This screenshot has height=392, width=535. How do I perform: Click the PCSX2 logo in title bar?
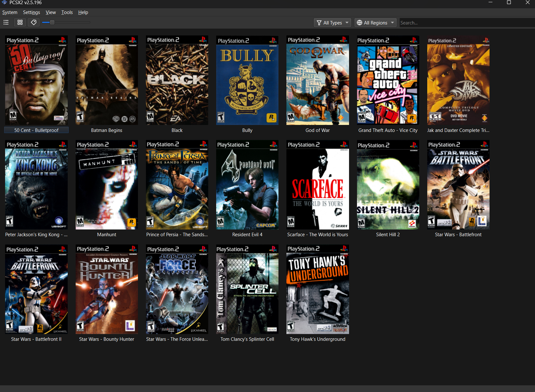[x=4, y=3]
